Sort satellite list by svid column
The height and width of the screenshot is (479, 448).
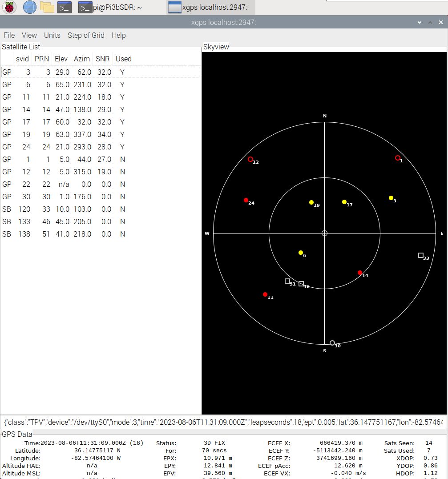(22, 59)
